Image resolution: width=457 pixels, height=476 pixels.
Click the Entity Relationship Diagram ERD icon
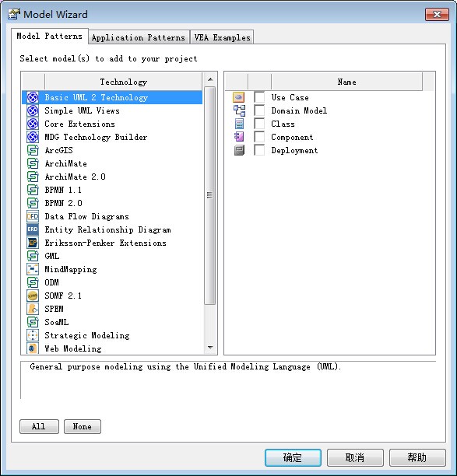tap(33, 229)
